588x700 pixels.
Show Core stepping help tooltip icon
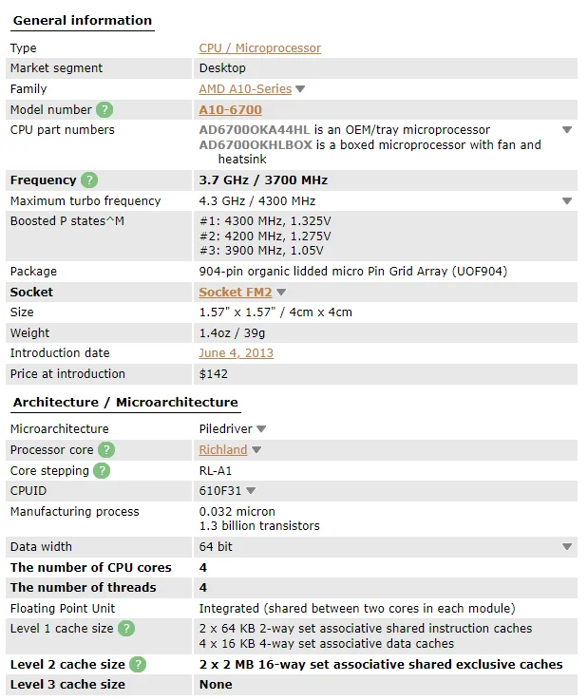[102, 470]
